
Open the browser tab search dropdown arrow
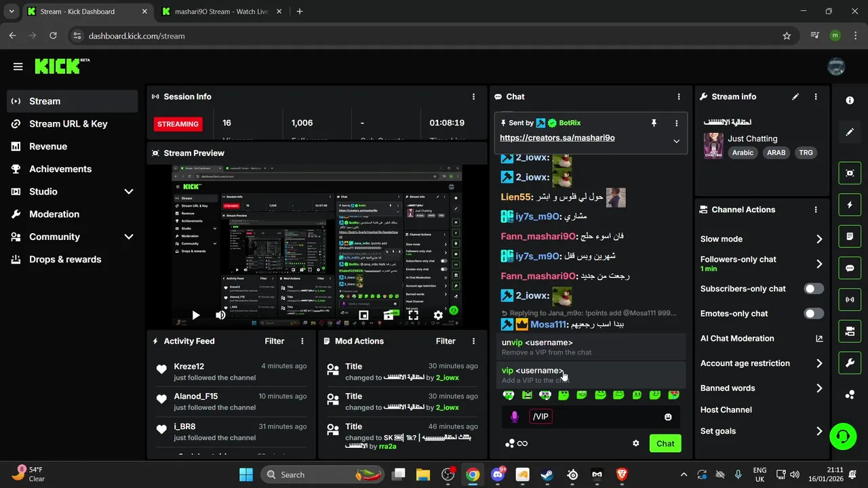tap(12, 12)
